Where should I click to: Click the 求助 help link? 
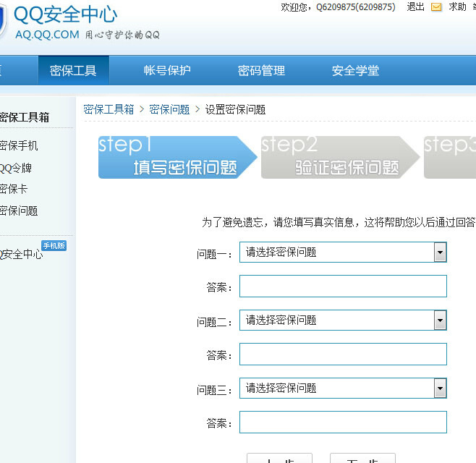pos(457,7)
